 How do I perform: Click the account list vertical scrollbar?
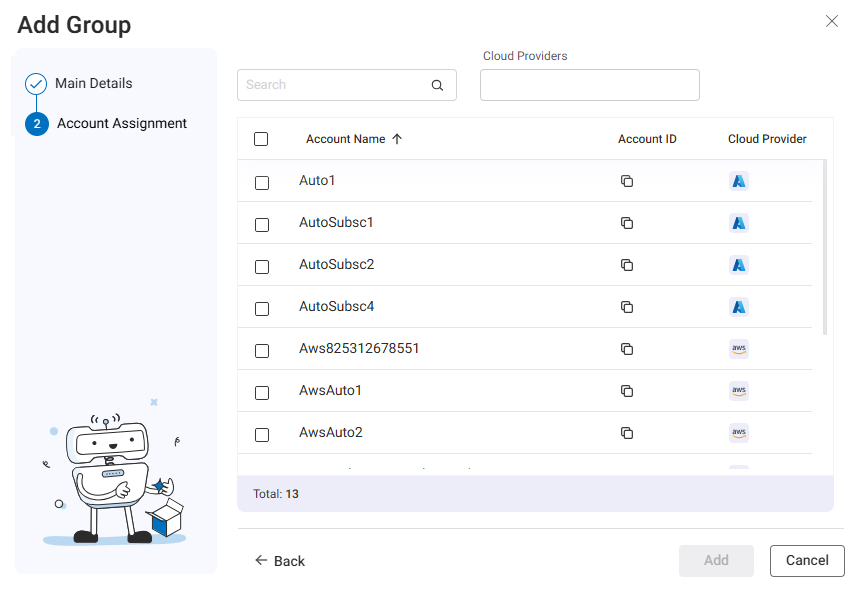point(825,245)
